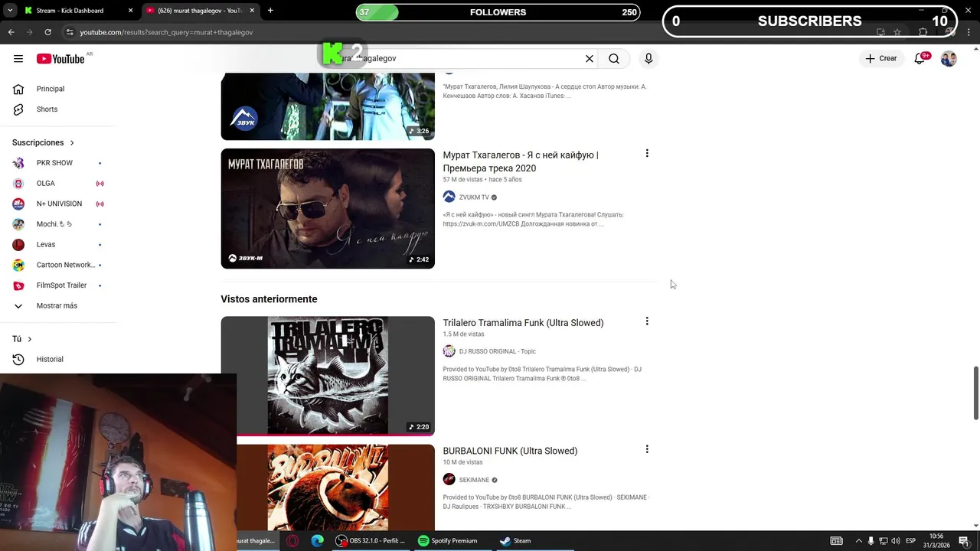
Task: Go to the YouTube home logo
Action: click(60, 59)
